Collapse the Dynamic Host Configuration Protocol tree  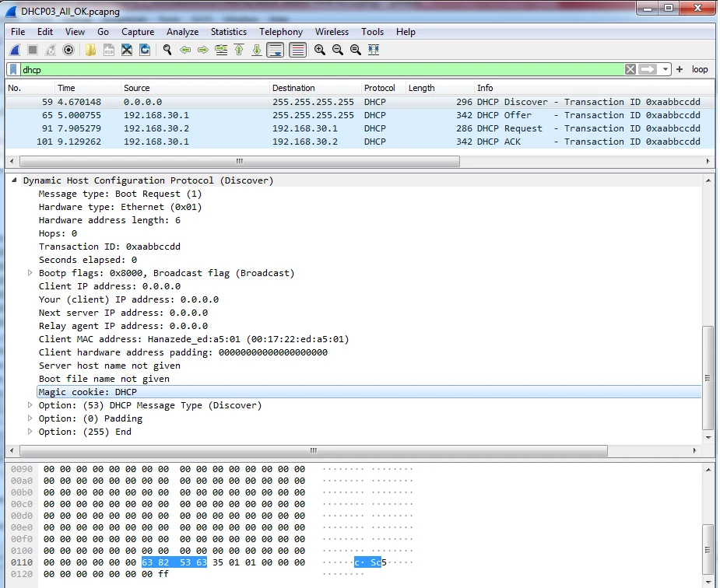tap(15, 180)
